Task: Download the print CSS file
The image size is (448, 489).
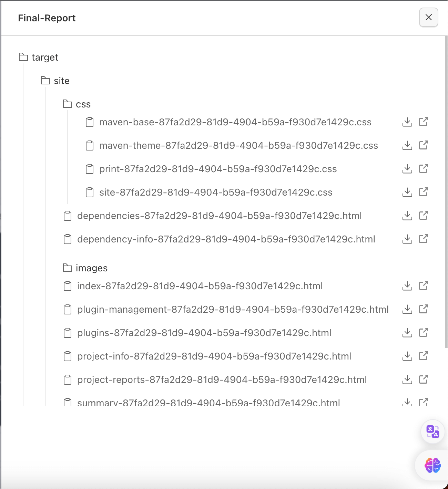Action: click(x=407, y=169)
